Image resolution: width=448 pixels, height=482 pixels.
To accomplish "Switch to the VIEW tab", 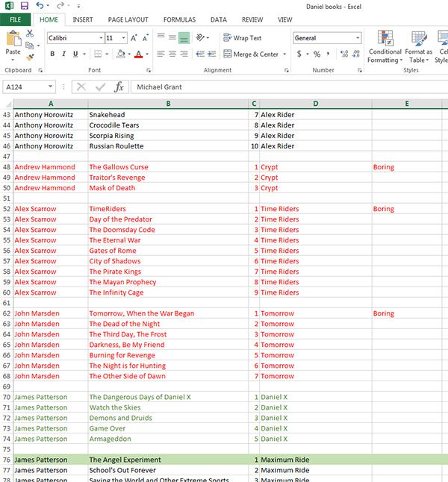I will pos(285,19).
